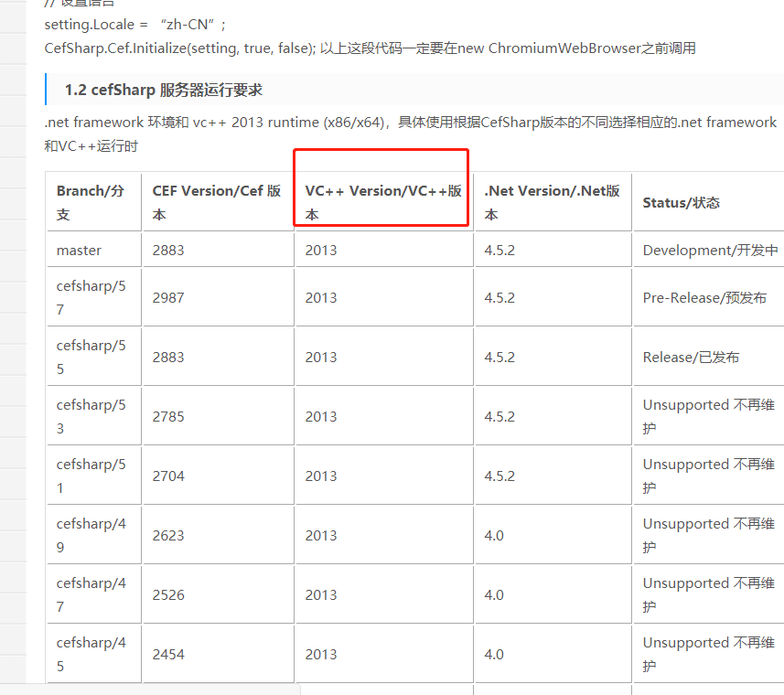Select the "cefsharp/57" branch cell
Image resolution: width=784 pixels, height=695 pixels.
pyautogui.click(x=94, y=297)
